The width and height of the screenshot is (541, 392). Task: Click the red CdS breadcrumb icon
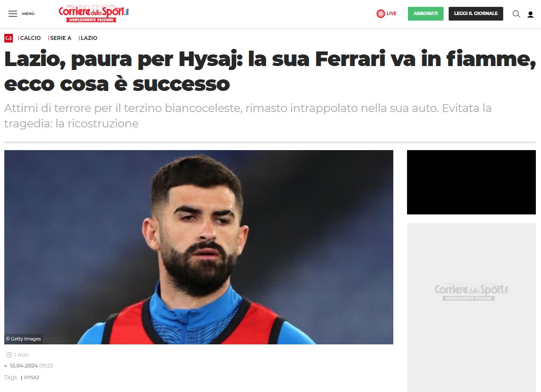[x=9, y=38]
